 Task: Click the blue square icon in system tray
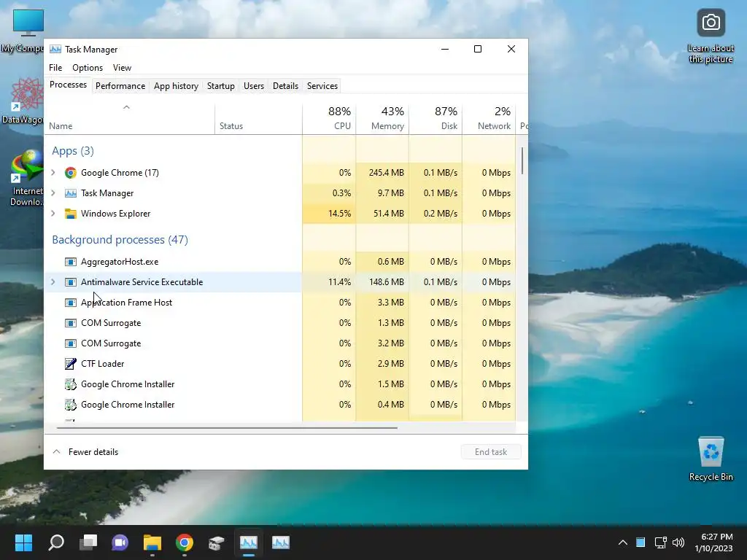640,542
